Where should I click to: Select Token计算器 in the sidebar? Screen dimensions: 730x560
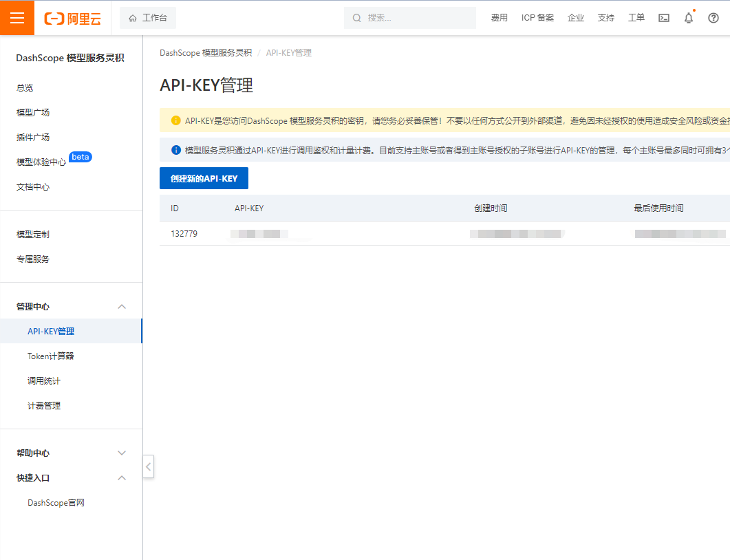pyautogui.click(x=51, y=356)
